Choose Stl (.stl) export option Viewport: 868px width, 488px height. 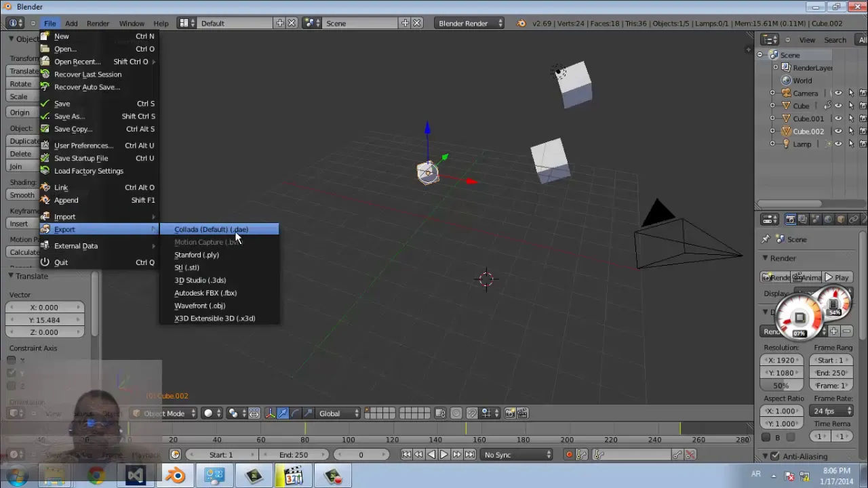[219, 268]
